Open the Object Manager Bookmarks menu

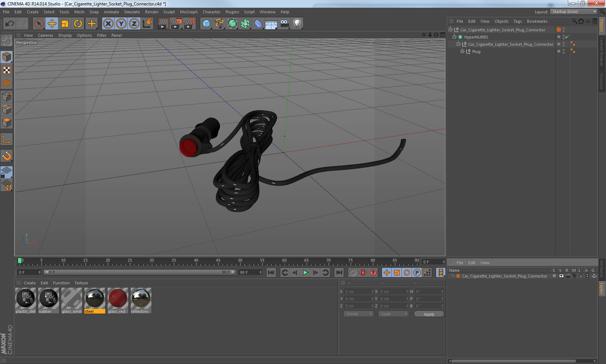click(x=537, y=21)
